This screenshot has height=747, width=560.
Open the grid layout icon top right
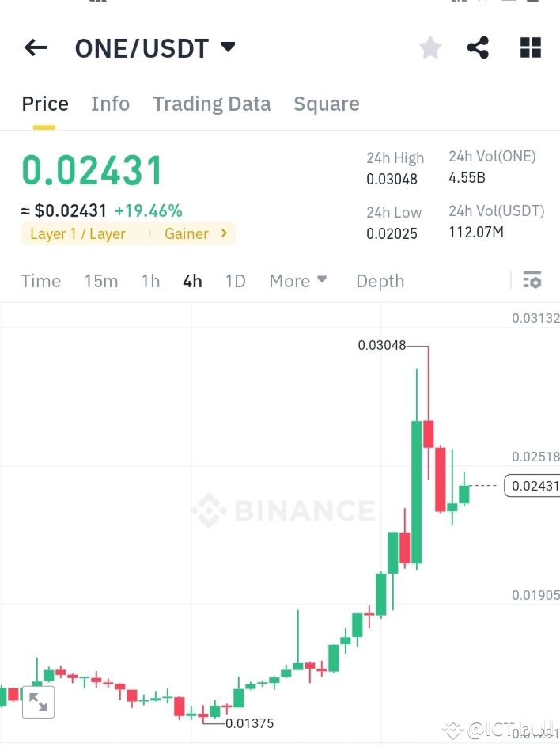pos(529,47)
